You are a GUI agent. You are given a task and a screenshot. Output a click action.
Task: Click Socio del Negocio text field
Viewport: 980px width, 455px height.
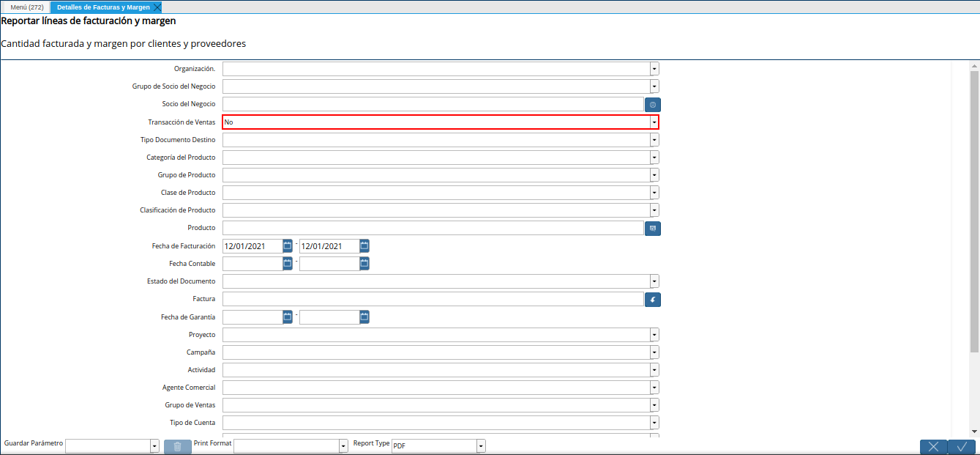click(x=433, y=105)
